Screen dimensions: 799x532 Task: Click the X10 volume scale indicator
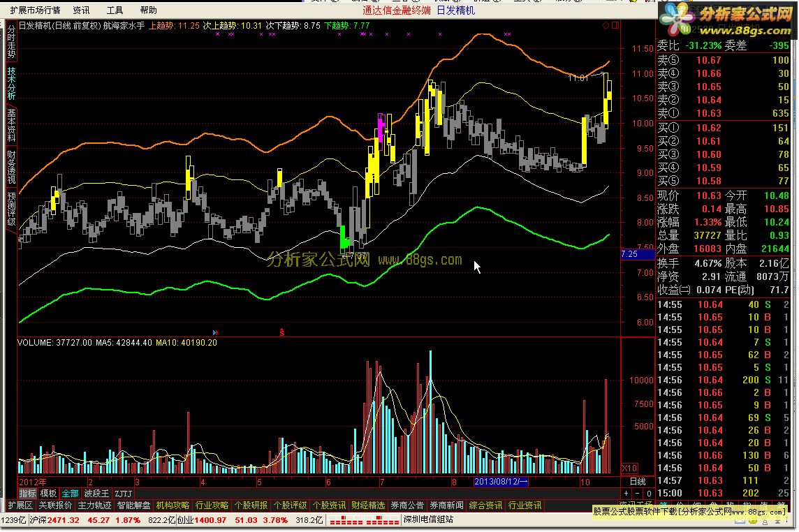pyautogui.click(x=630, y=468)
